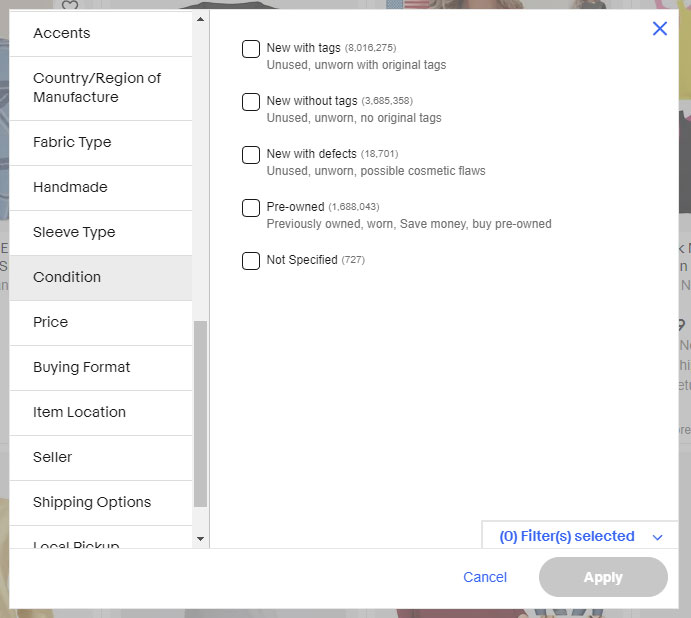Click the scroll down arrow in sidebar

tap(201, 539)
